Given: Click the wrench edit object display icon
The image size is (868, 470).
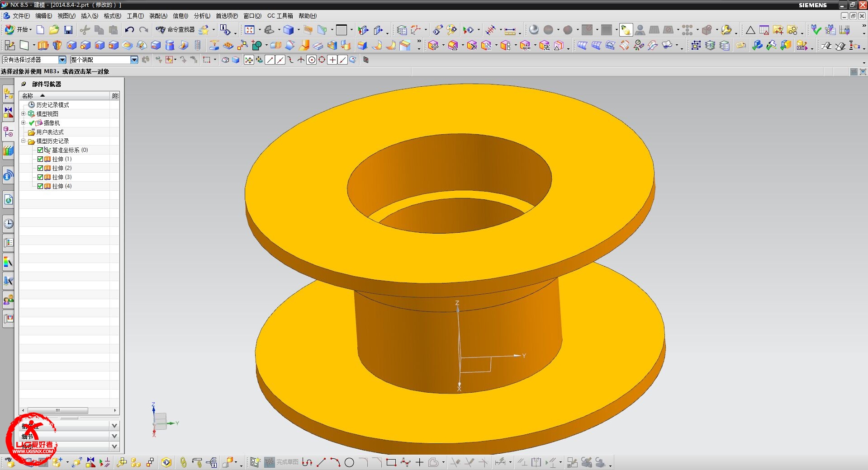Looking at the screenshot, I should [726, 30].
